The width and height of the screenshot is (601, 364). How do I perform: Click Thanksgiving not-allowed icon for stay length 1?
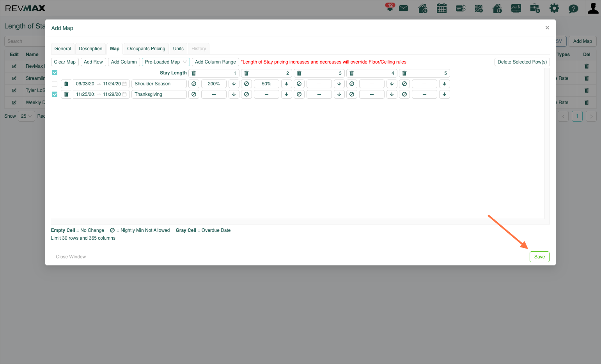[x=194, y=94]
